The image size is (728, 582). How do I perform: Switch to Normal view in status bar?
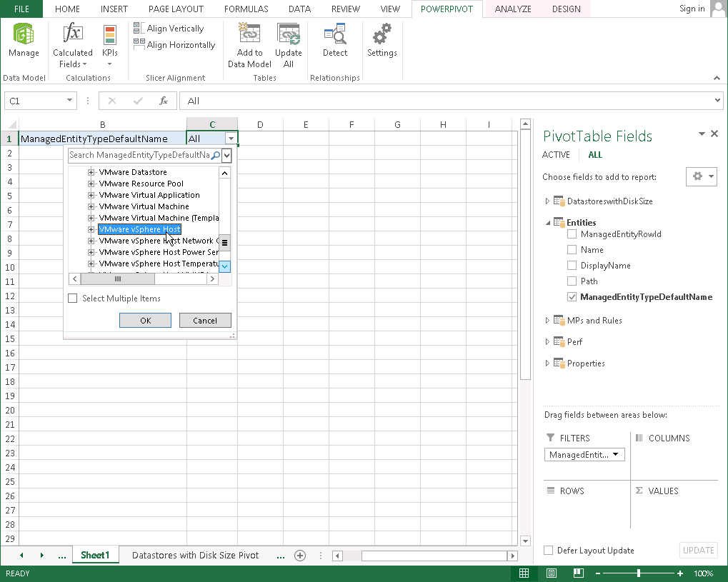click(x=524, y=573)
